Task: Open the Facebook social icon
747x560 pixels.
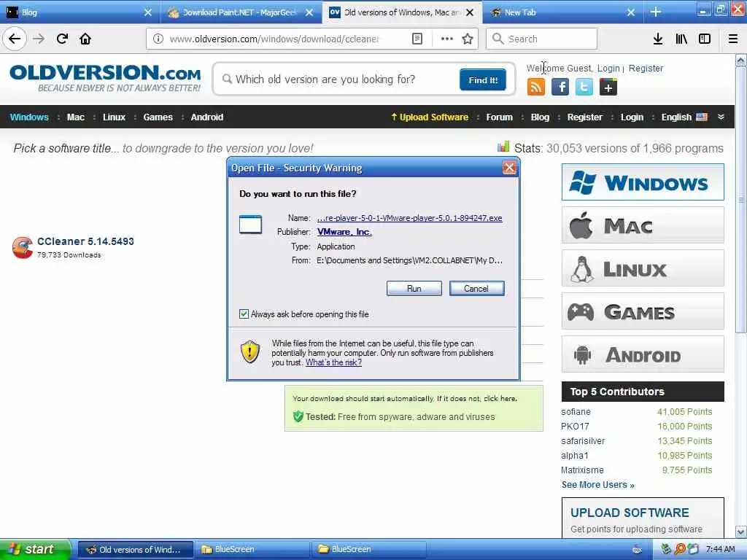Action: click(x=560, y=87)
